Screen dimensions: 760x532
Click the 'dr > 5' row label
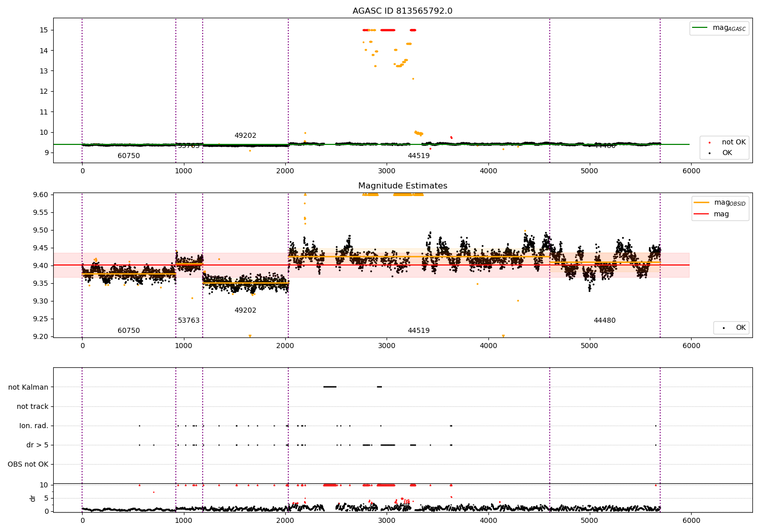coord(37,445)
